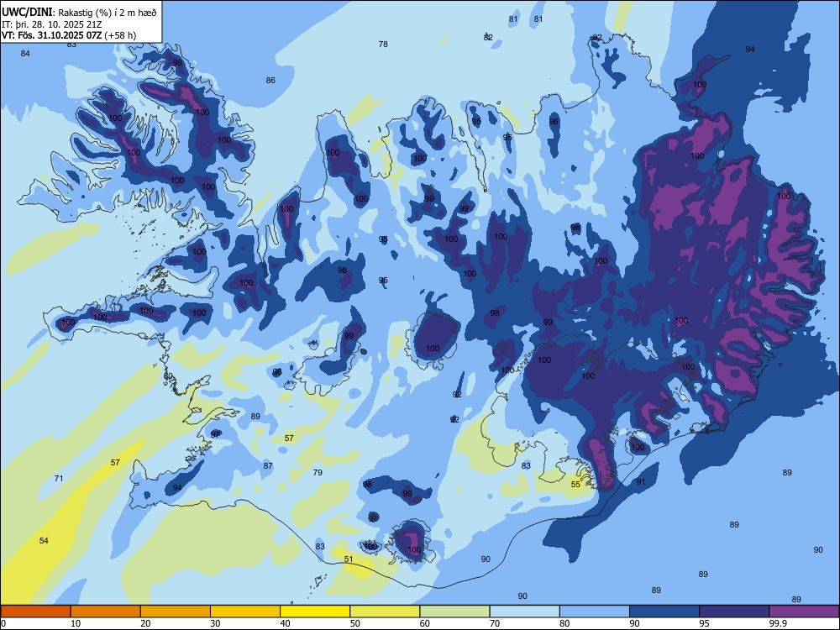The height and width of the screenshot is (630, 840).
Task: Click the humidity value '78' on the map
Action: [x=383, y=45]
